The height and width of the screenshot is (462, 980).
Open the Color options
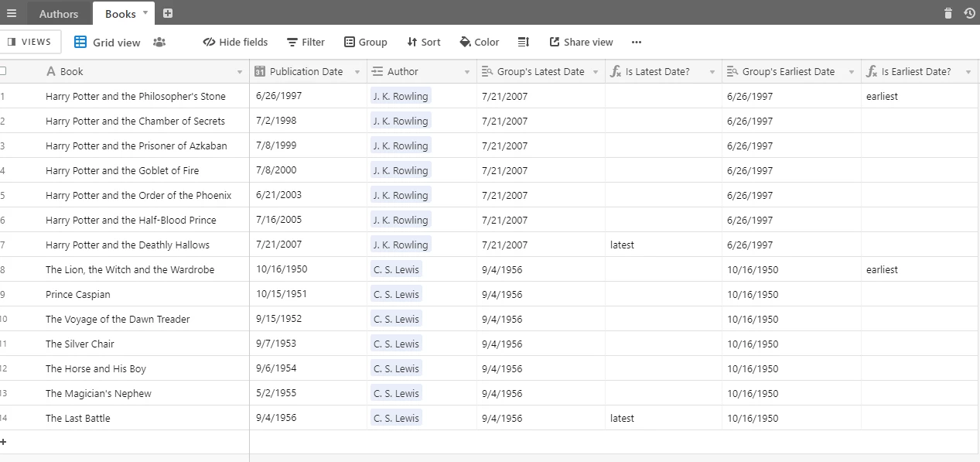tap(479, 42)
